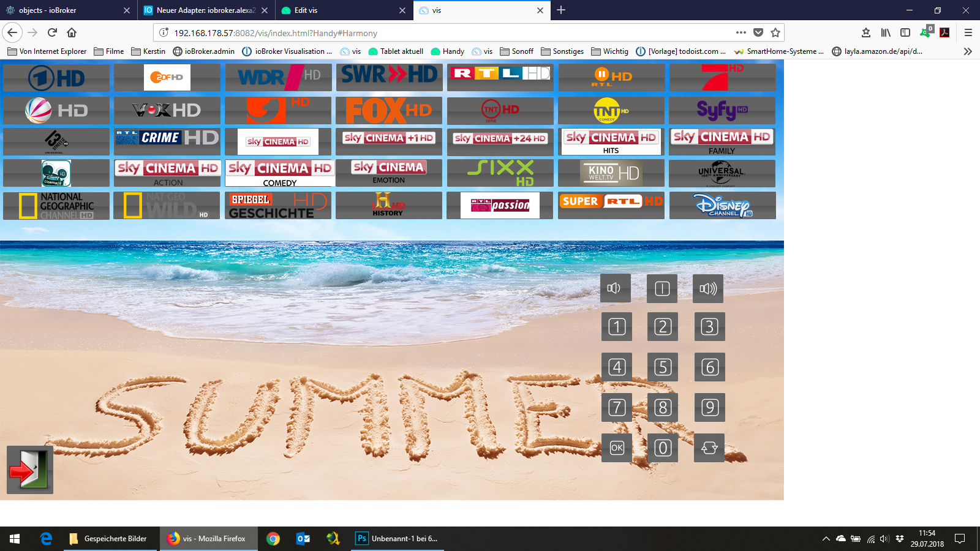Viewport: 980px width, 551px height.
Task: Switch to Neuer Adapter alexa2 tab
Action: 206,10
